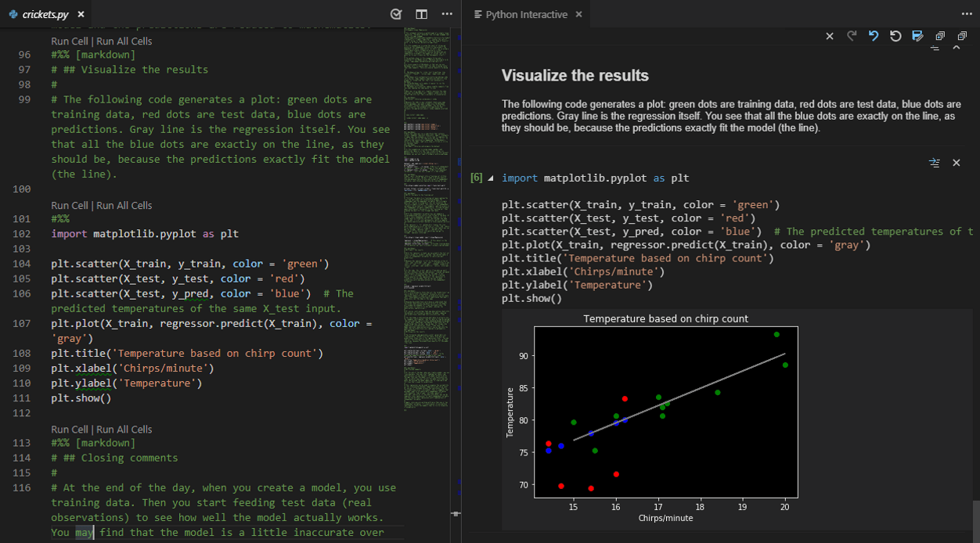The image size is (980, 543).
Task: Open the Python Interactive More Actions menu
Action: [967, 14]
